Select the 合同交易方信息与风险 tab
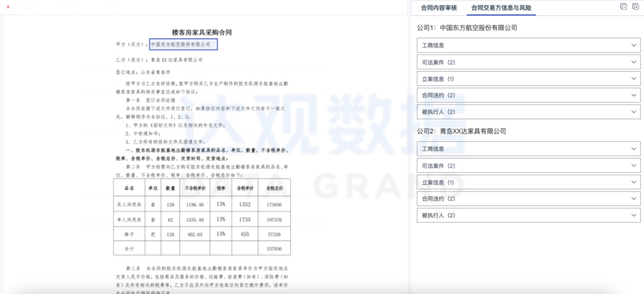 501,7
